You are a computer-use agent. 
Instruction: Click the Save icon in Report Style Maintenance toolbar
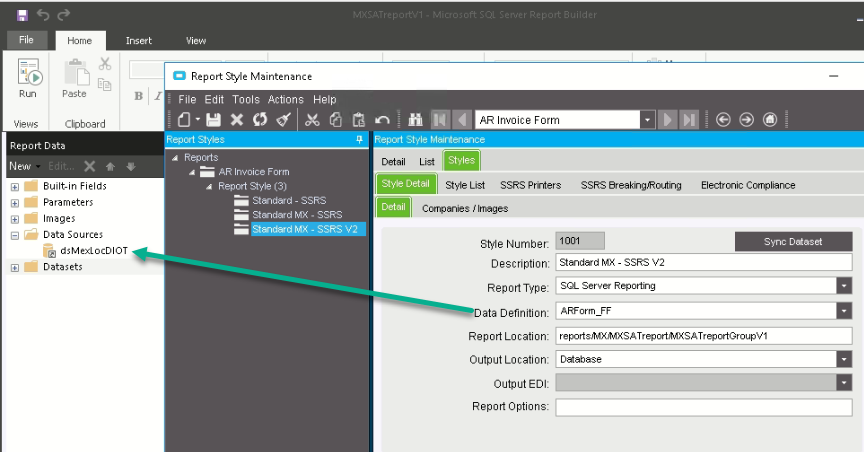click(213, 120)
